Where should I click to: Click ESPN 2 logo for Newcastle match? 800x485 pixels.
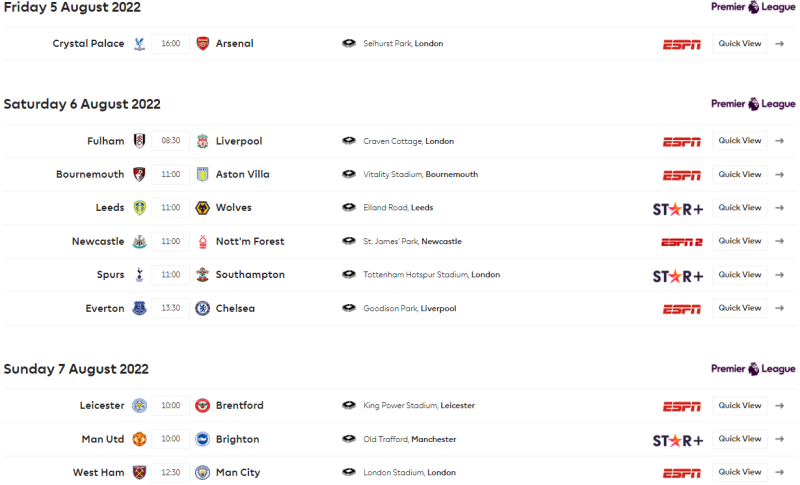(682, 241)
